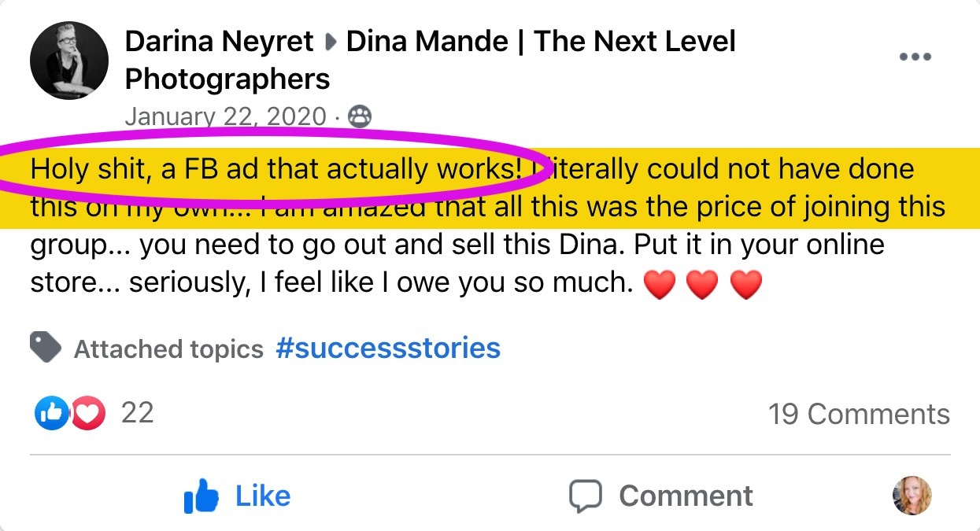Click the first red heart emoji in the post

point(660,285)
